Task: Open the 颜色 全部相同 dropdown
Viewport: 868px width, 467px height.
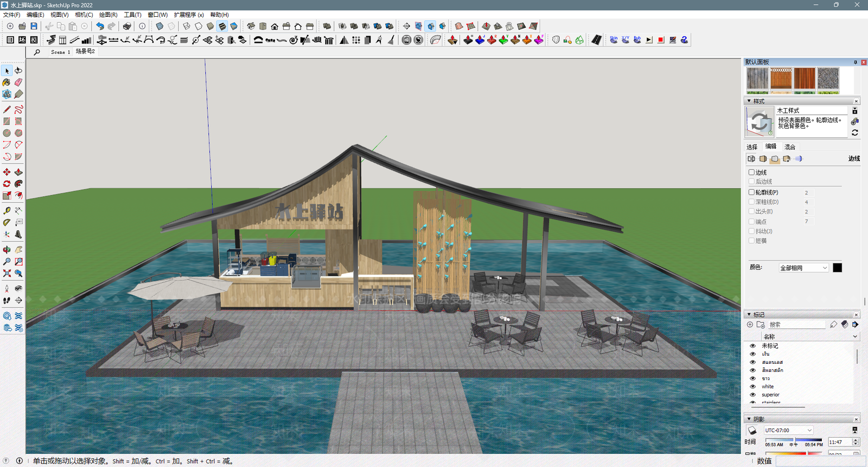Action: 803,268
